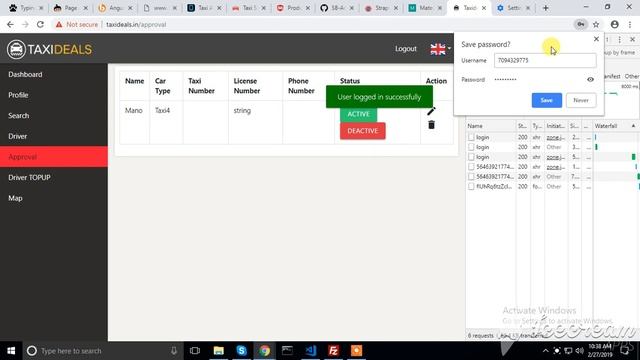Switch to the GitHub browser tab
The width and height of the screenshot is (640, 360).
tap(337, 8)
